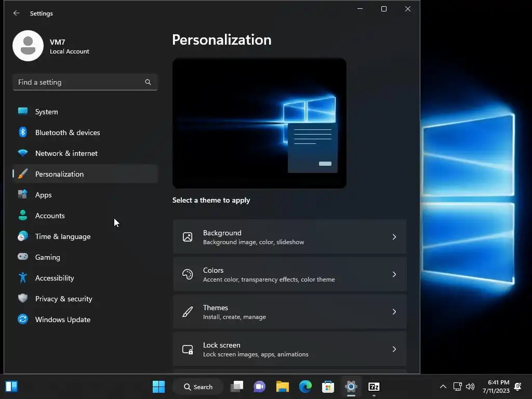This screenshot has height=399, width=532.
Task: Open File Explorer from taskbar
Action: click(x=282, y=387)
